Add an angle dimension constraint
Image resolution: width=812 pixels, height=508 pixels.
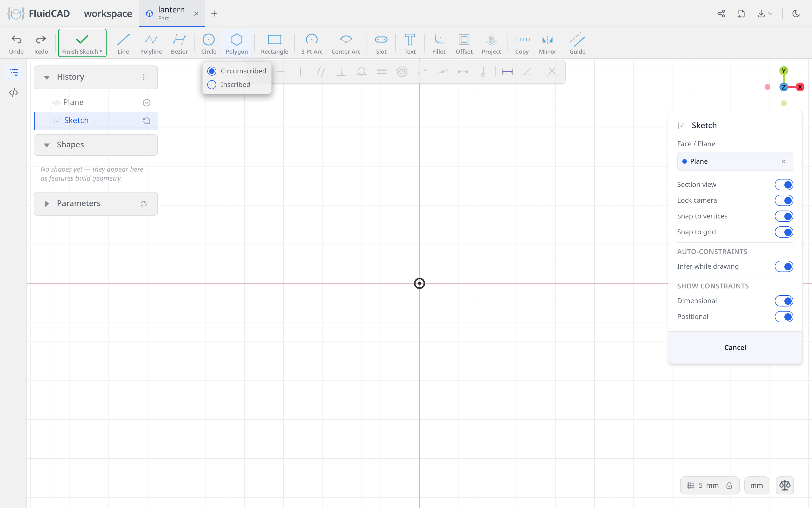(528, 72)
